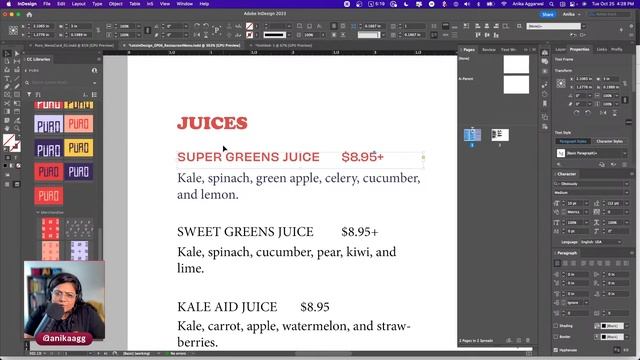
Task: Switch to the Links panel tab
Action: 602,49
